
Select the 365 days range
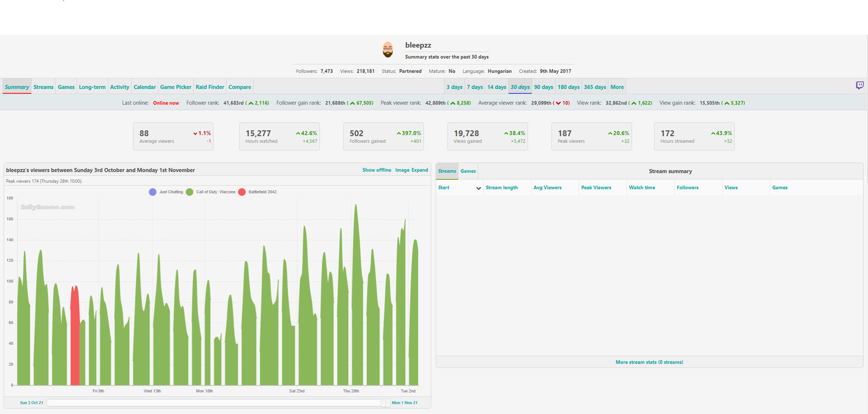click(x=595, y=87)
